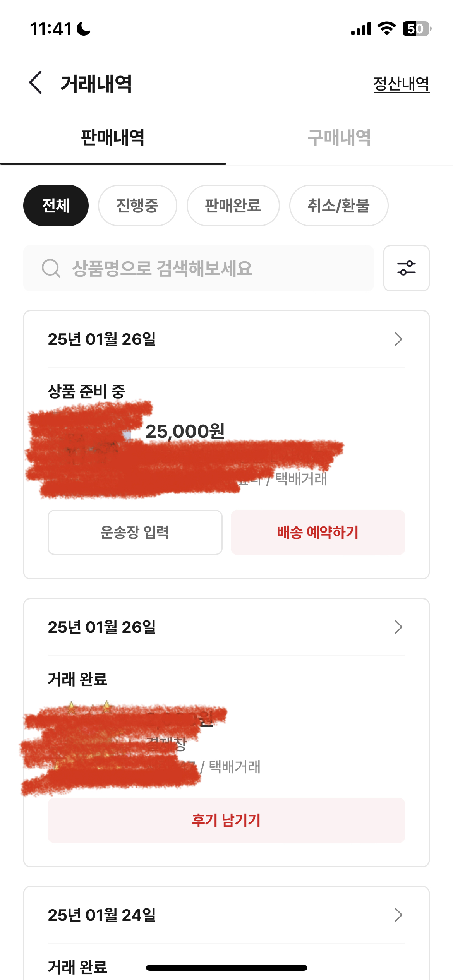The height and width of the screenshot is (980, 453).
Task: Expand the 25년 01월 24일 order chevron
Action: pyautogui.click(x=398, y=915)
